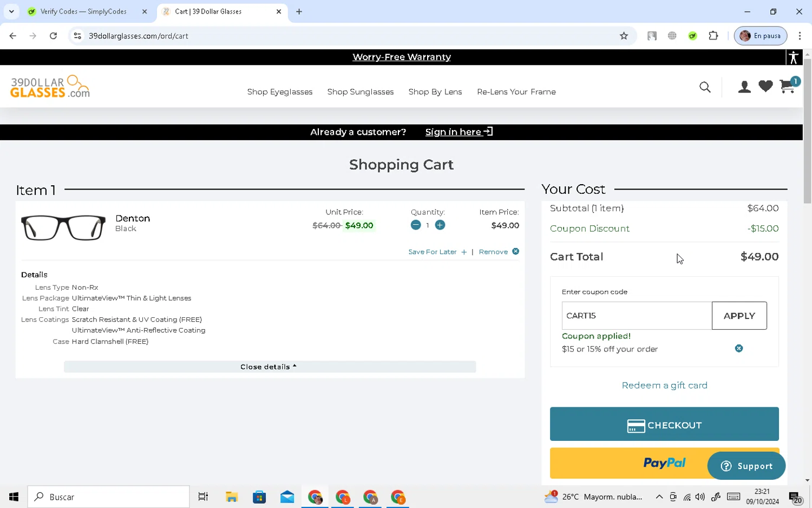Increase quantity with the plus button
Viewport: 812px width, 508px height.
coord(440,225)
